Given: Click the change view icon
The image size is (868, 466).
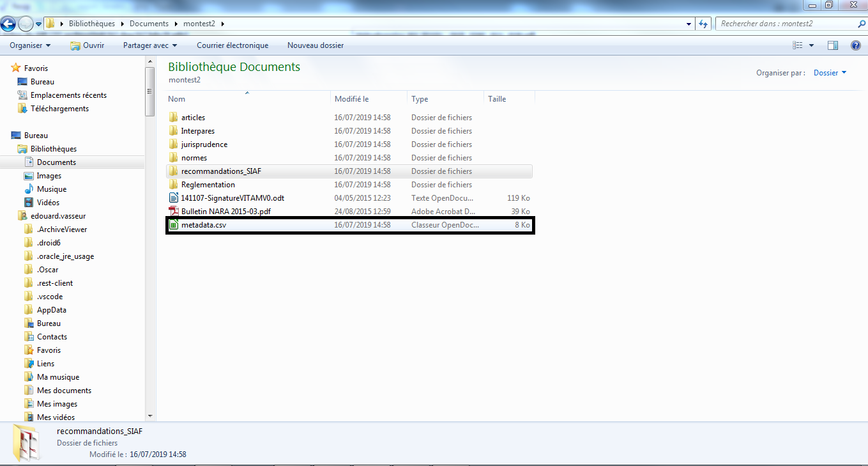Looking at the screenshot, I should (797, 45).
